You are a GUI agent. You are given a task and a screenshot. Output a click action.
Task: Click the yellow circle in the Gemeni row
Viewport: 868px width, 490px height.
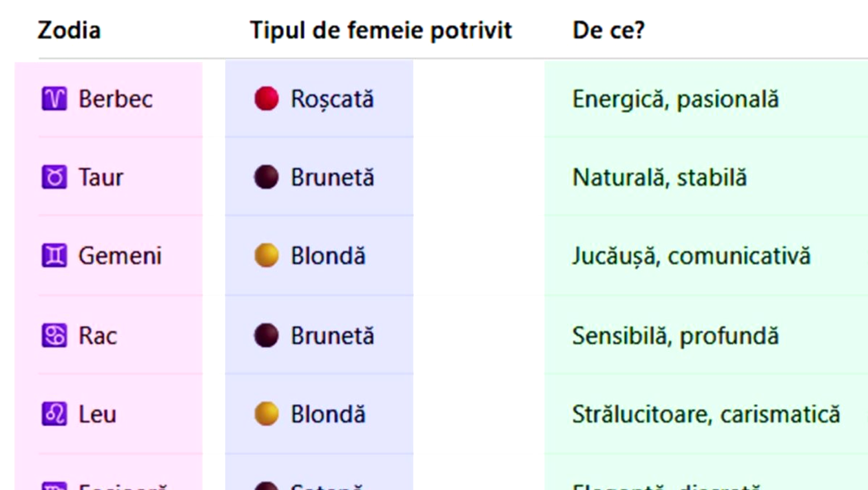267,256
